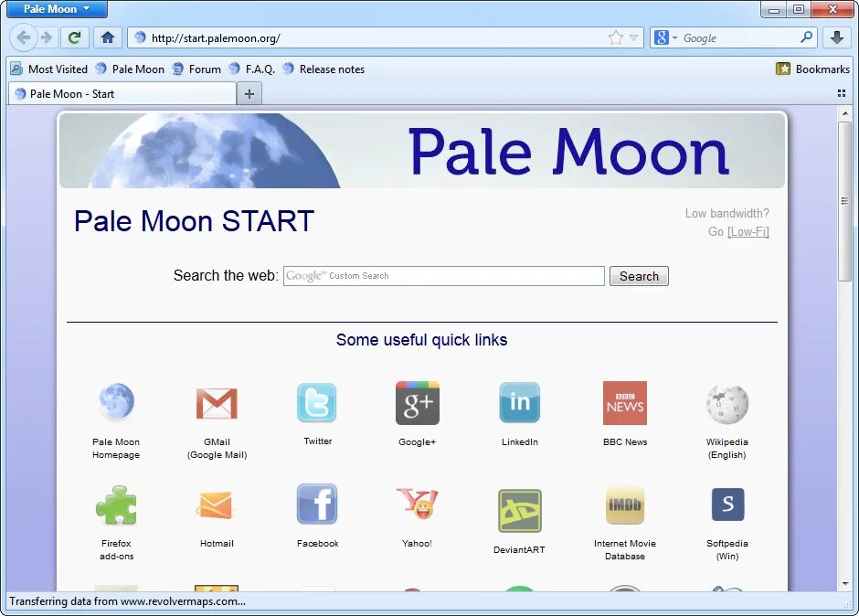Open the F.A.Q. bookmark
859x616 pixels.
251,69
